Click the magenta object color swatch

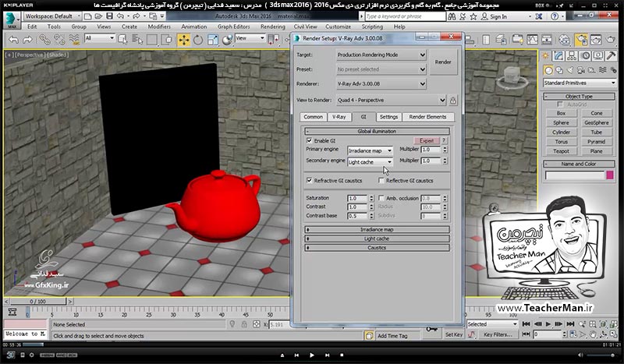coord(610,175)
